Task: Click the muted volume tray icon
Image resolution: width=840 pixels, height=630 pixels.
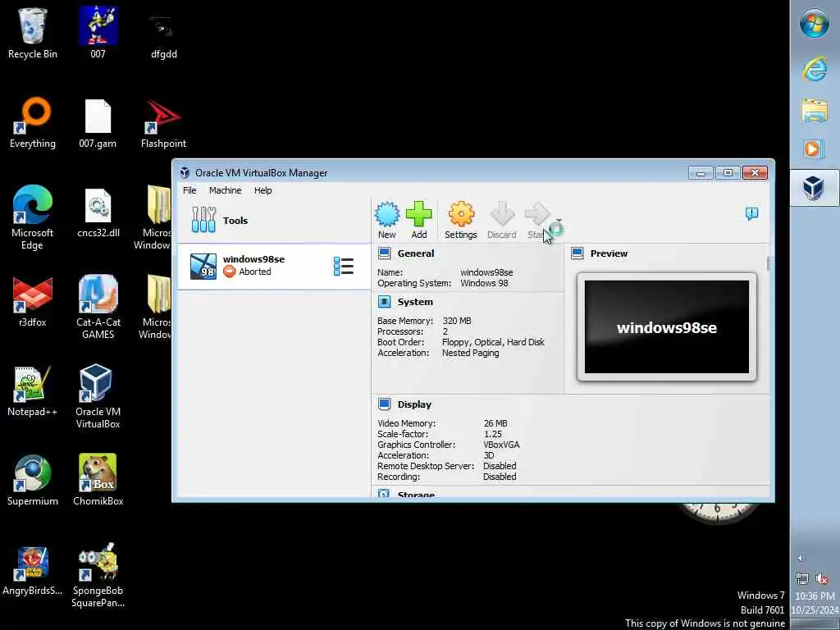Action: click(x=822, y=578)
